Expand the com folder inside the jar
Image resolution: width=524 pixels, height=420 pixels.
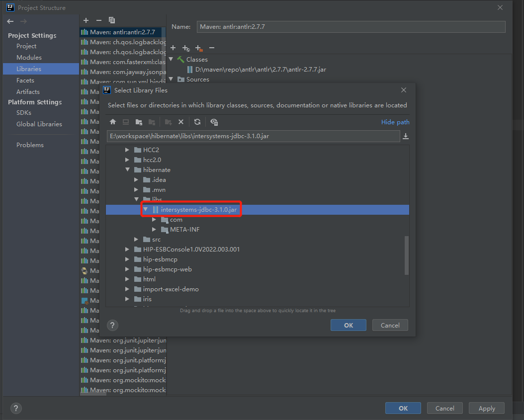coord(155,220)
